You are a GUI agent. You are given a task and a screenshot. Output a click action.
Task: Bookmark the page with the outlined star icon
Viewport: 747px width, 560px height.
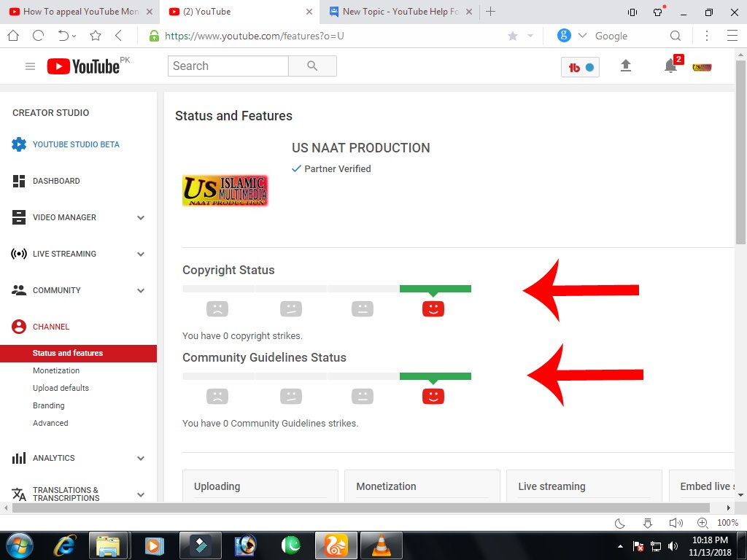point(96,36)
